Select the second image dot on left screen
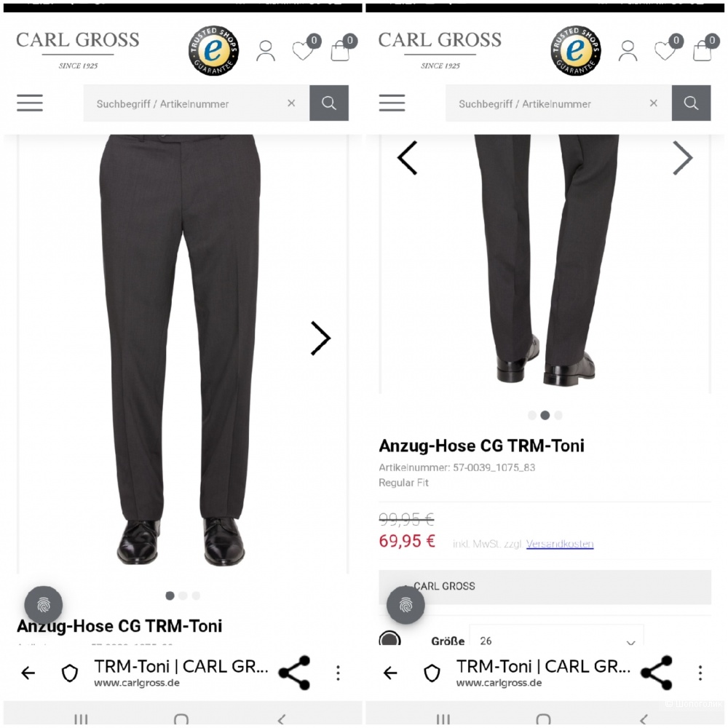 point(183,596)
